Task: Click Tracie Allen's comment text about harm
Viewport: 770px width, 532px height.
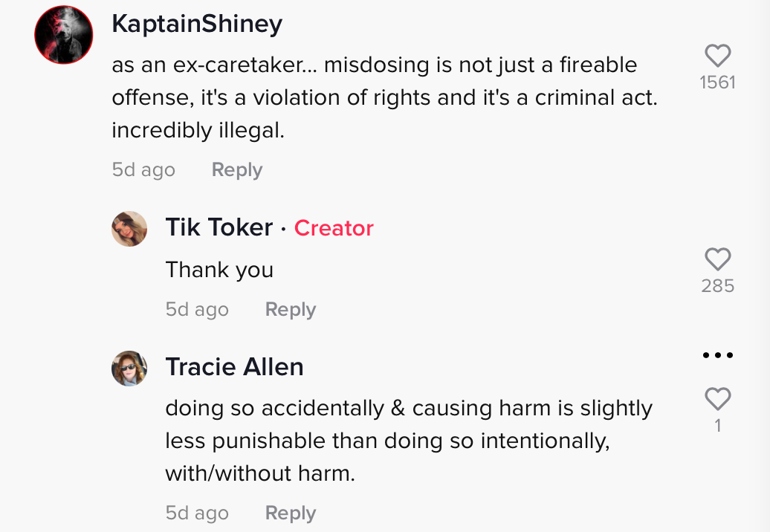Action: pos(407,441)
